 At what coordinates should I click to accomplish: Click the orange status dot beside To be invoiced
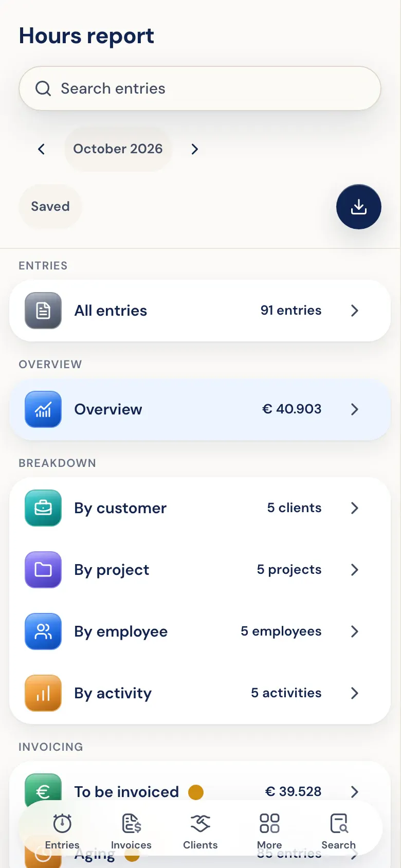coord(196,792)
